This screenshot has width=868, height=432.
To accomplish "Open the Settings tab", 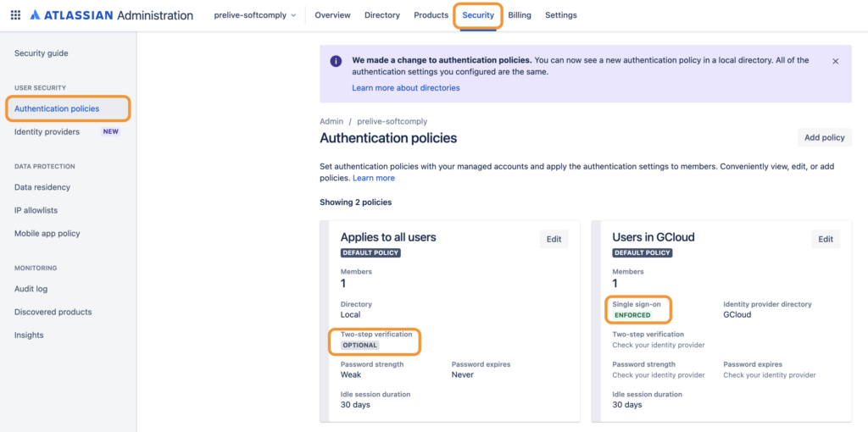I will 561,15.
